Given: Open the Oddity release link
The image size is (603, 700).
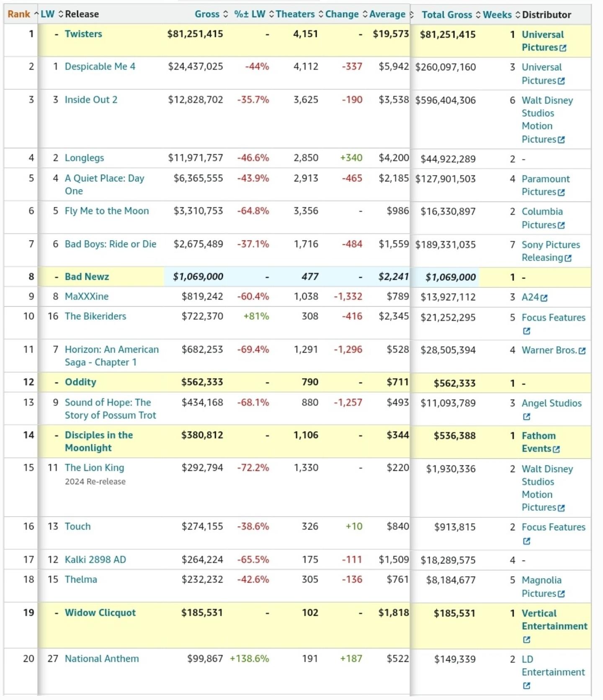Looking at the screenshot, I should 80,382.
